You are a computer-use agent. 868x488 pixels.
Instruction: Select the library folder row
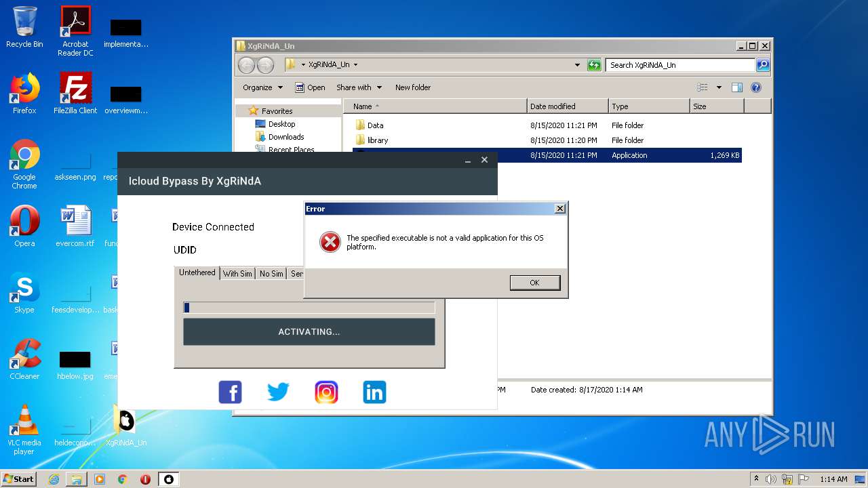pyautogui.click(x=547, y=140)
